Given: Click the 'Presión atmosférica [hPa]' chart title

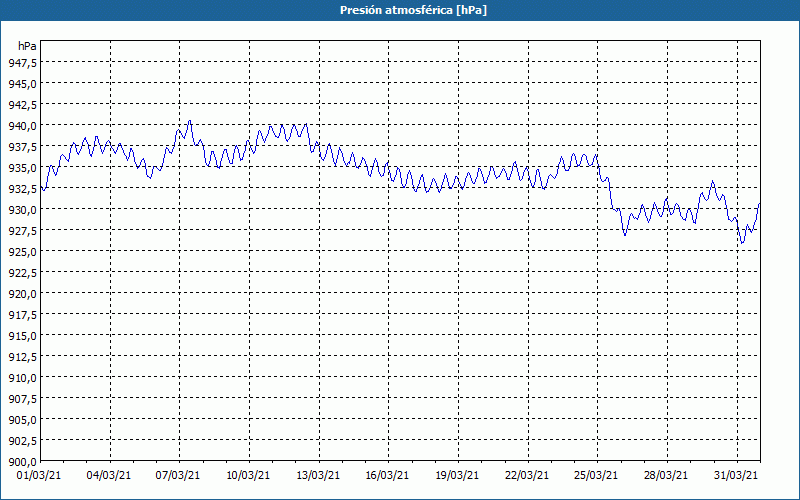Looking at the screenshot, I should [x=413, y=10].
